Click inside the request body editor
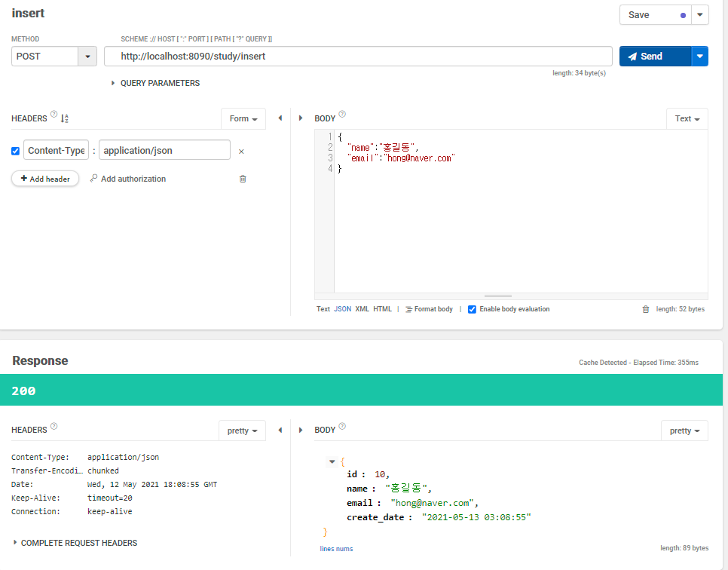Viewport: 728px width, 570px height. (x=521, y=211)
